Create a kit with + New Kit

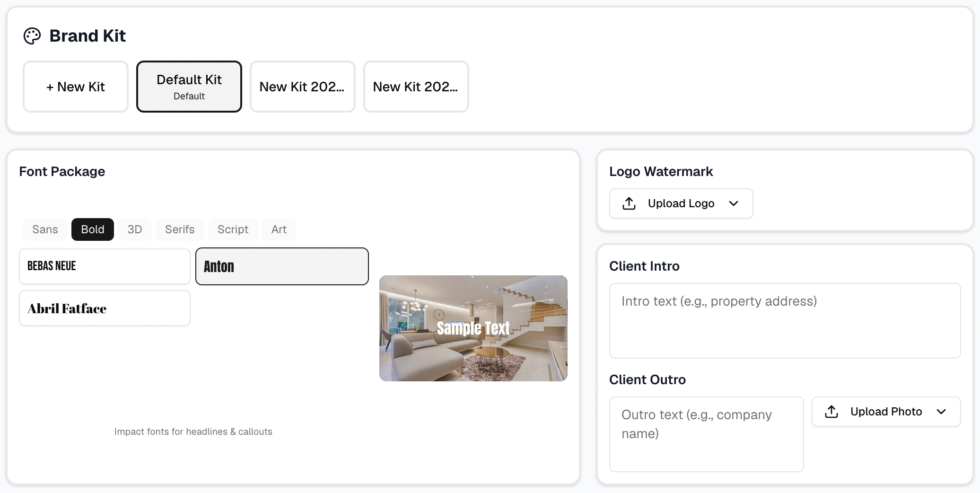click(76, 87)
